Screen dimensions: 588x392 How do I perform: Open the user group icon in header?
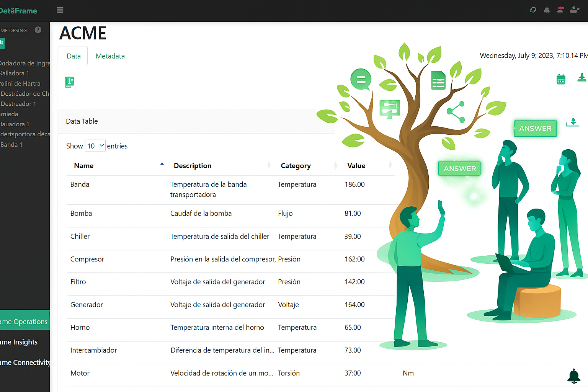tap(574, 10)
